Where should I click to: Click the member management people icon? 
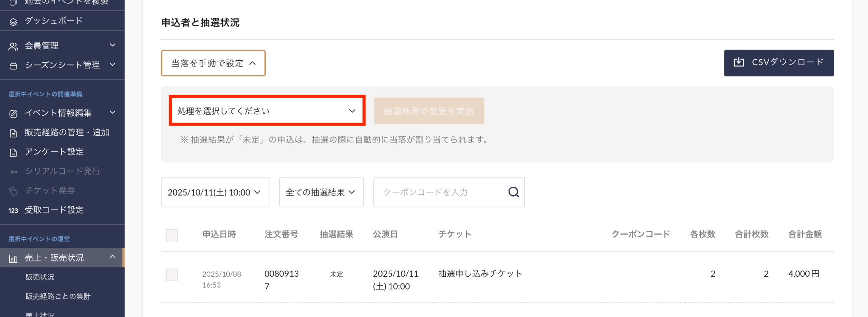(13, 46)
